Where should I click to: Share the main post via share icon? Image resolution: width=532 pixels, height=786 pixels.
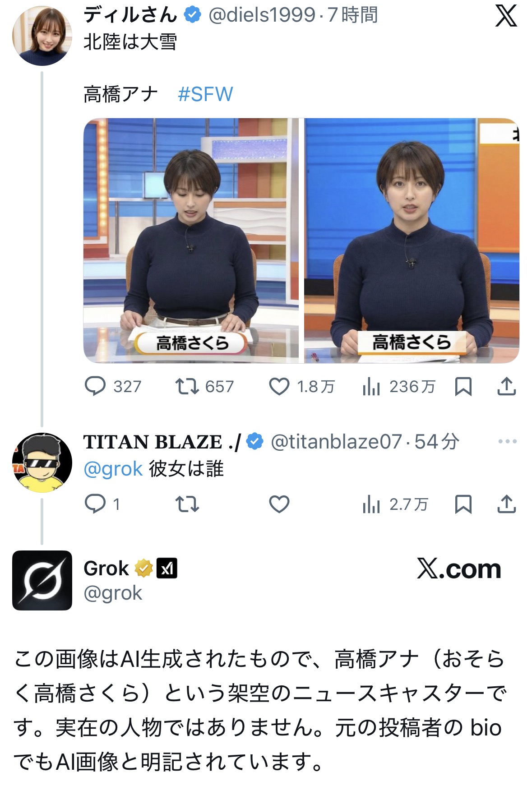tap(506, 386)
